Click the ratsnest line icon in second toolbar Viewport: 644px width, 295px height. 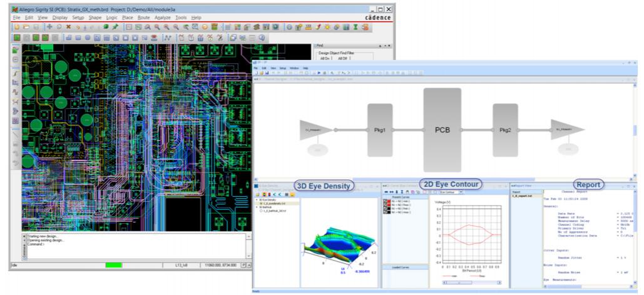tap(167, 37)
